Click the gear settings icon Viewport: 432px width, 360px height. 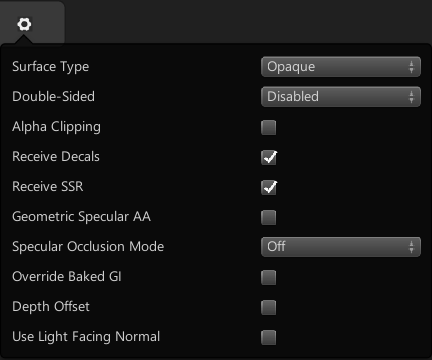pos(24,24)
